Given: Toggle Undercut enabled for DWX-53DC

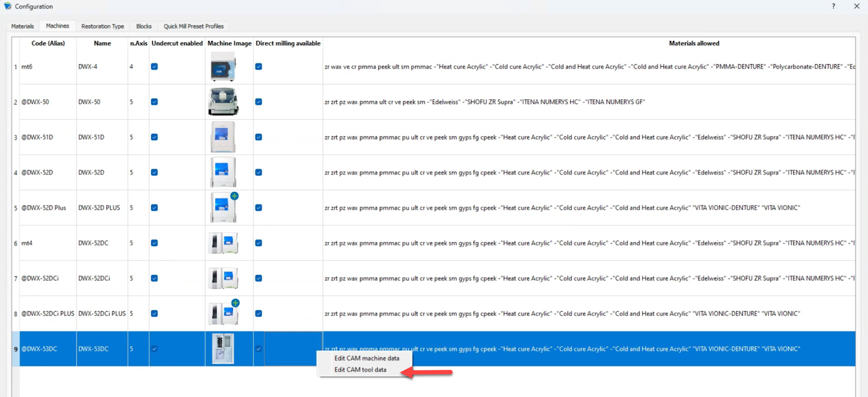Looking at the screenshot, I should (x=155, y=349).
